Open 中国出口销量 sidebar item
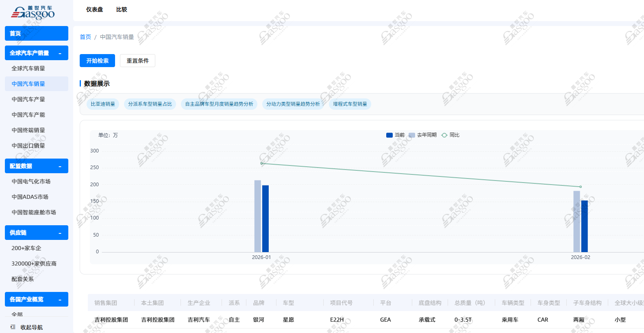Screen dimensions: 644x333 tap(28, 146)
